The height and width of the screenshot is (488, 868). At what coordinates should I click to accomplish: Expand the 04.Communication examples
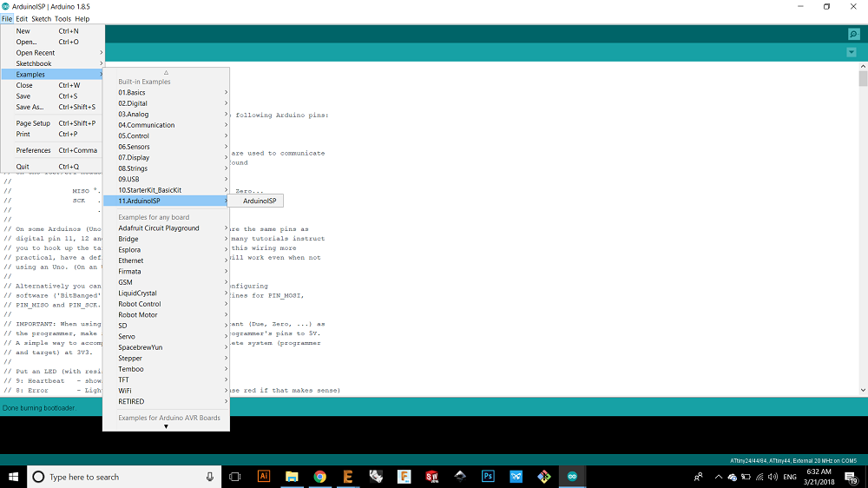tap(166, 125)
